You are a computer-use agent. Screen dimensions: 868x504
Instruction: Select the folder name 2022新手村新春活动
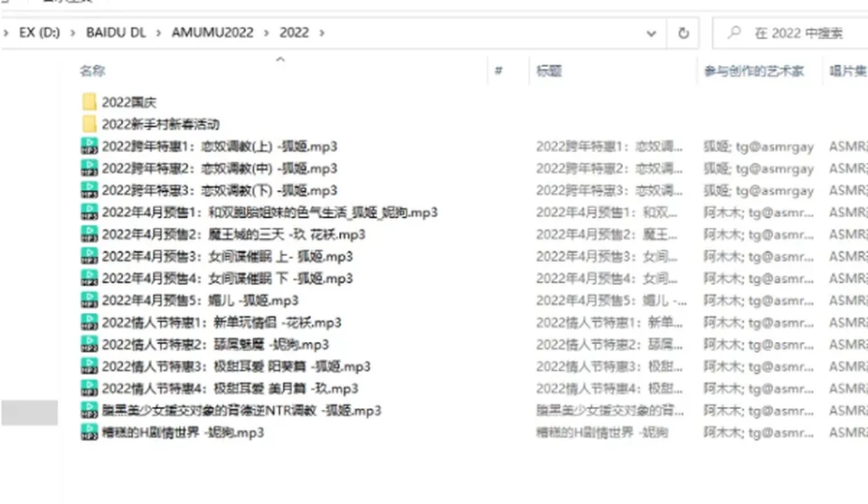click(161, 124)
